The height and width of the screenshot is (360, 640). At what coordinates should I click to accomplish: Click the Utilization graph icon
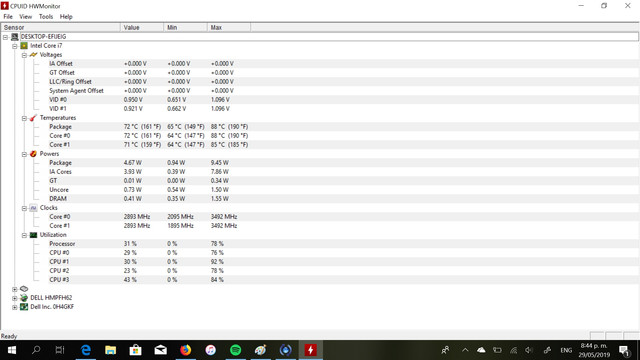33,235
